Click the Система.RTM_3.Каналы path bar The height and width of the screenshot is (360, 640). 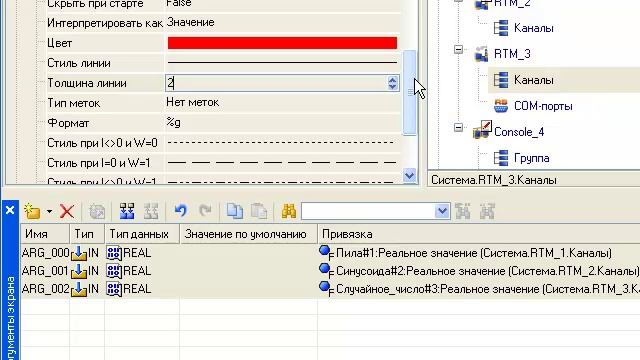point(534,180)
